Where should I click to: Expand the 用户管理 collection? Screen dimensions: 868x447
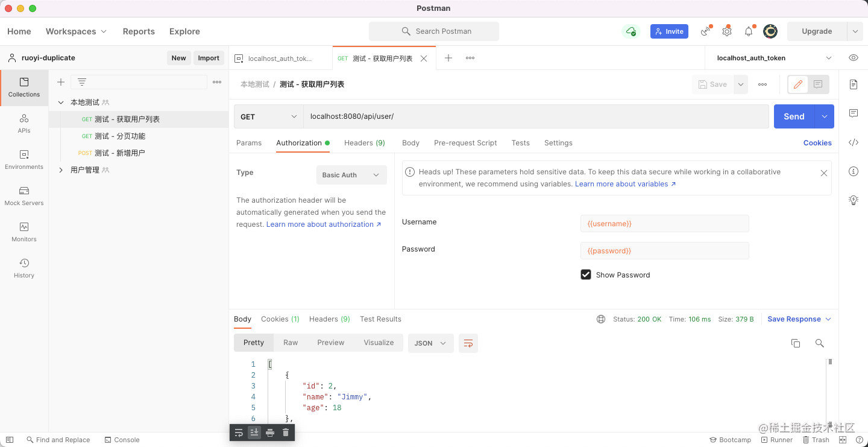click(61, 170)
